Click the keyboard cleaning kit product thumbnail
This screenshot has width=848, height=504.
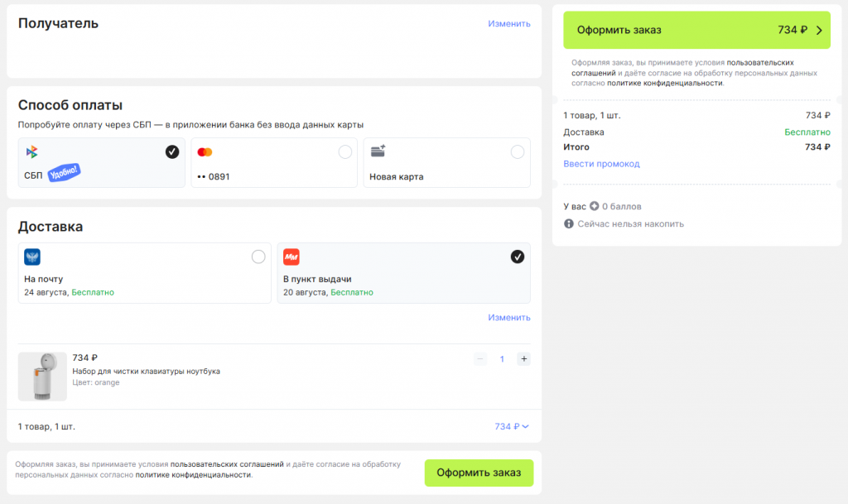(x=42, y=377)
